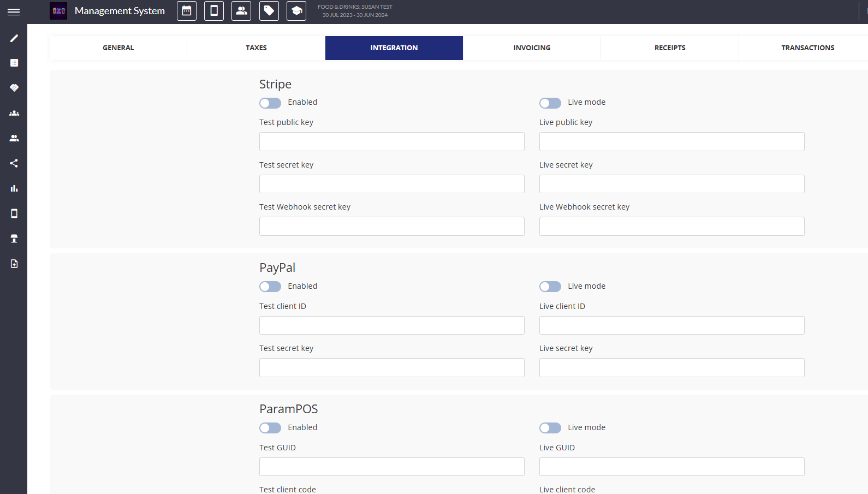Image resolution: width=868 pixels, height=494 pixels.
Task: Select the pencil edit icon in sidebar
Action: coord(14,38)
